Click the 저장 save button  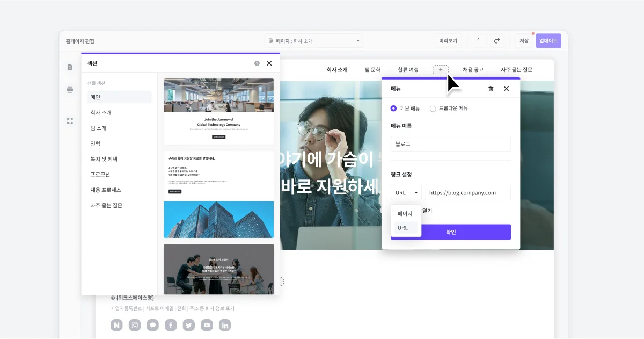click(x=524, y=41)
